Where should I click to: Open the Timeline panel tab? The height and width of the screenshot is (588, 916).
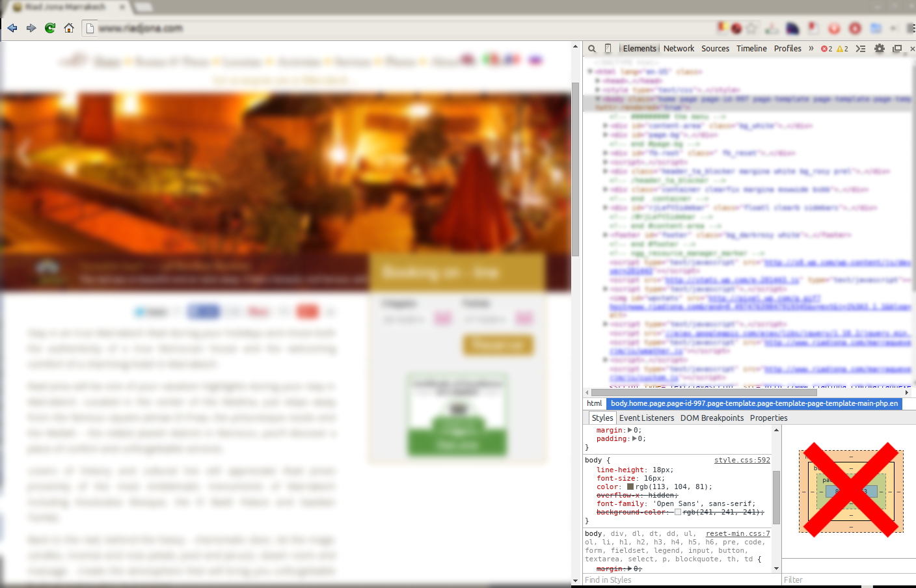tap(751, 49)
